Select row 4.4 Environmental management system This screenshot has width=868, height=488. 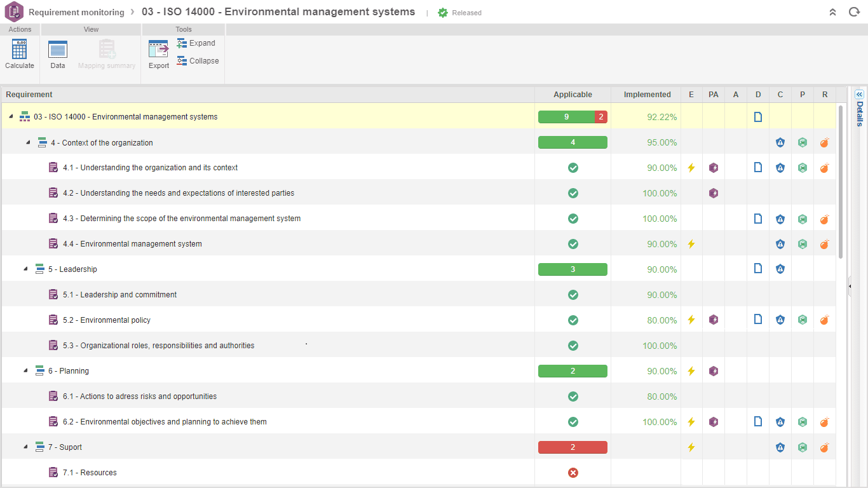point(419,244)
